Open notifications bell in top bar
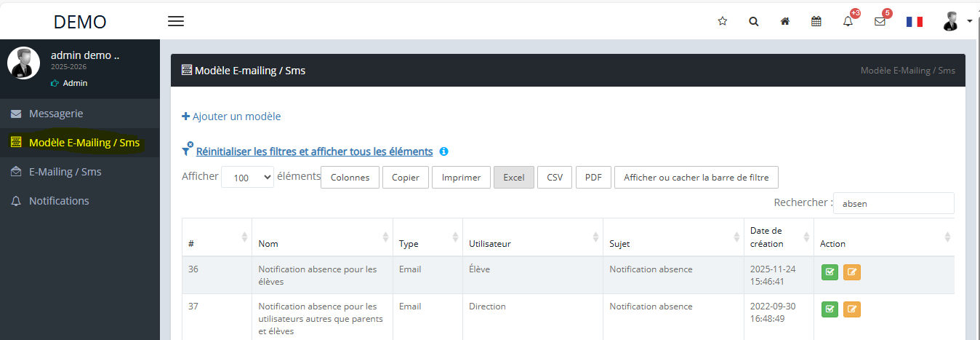Screen dimensions: 980x340 [x=848, y=22]
